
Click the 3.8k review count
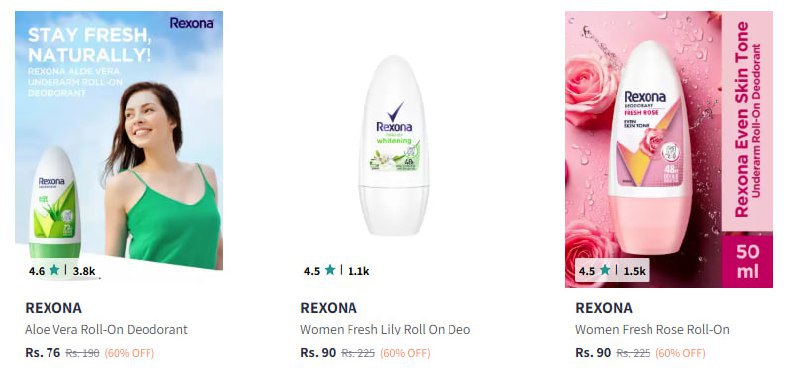[x=84, y=271]
